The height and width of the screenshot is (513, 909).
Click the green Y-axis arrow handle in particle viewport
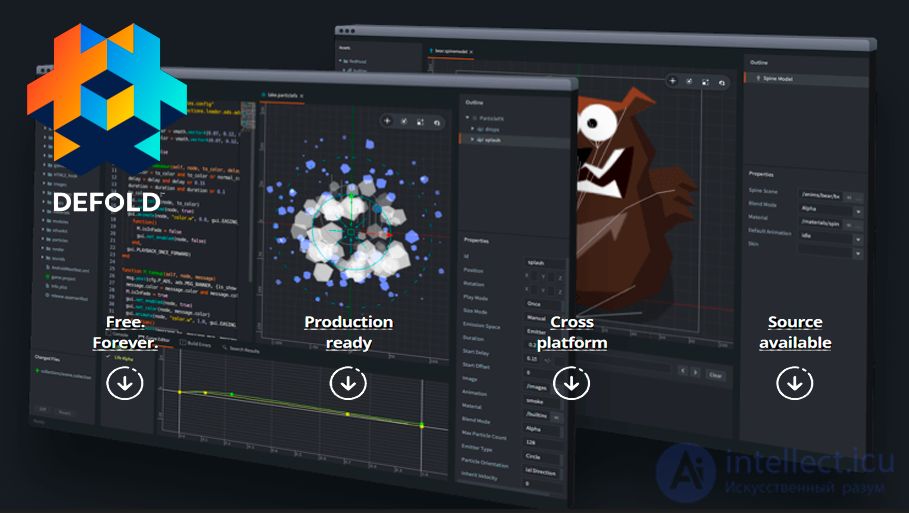click(x=351, y=196)
